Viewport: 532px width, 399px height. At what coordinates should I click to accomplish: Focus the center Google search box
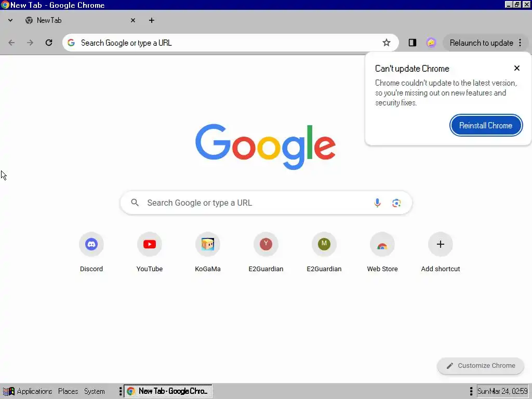(266, 203)
